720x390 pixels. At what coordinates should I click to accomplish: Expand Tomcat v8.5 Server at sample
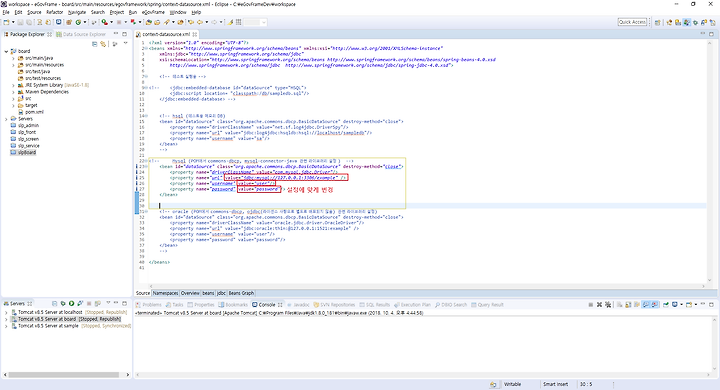coord(6,326)
